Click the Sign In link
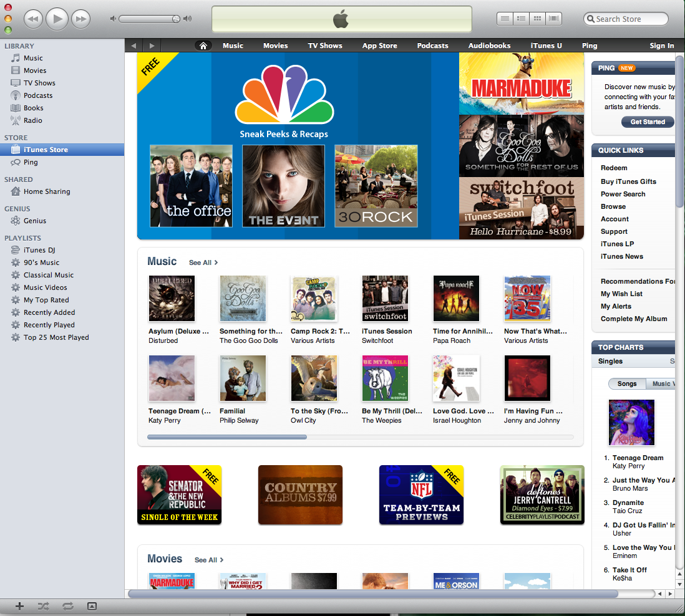 (661, 46)
